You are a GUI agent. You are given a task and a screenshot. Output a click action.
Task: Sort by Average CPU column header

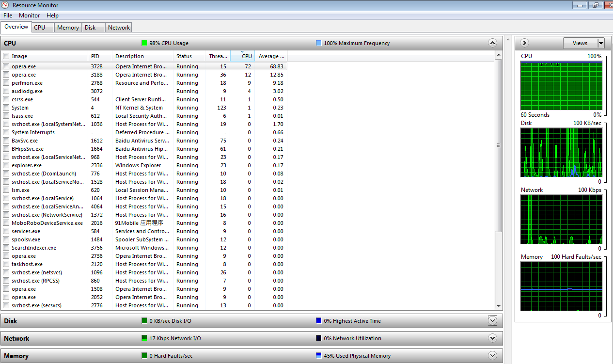(x=271, y=56)
